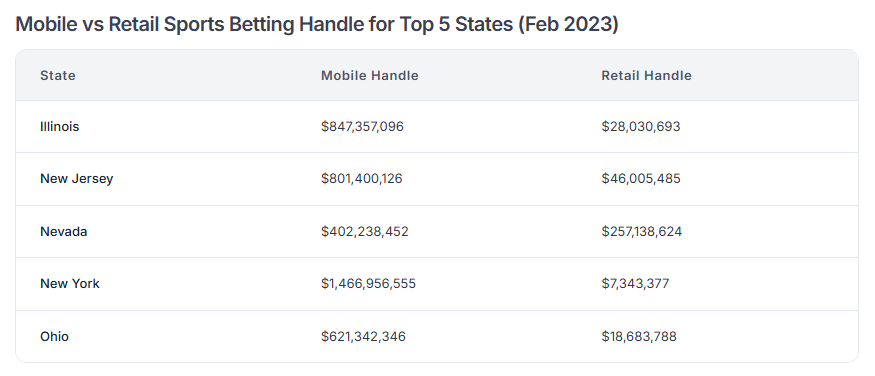
Task: Click Nevada mobile handle $402,238,452
Action: click(364, 232)
